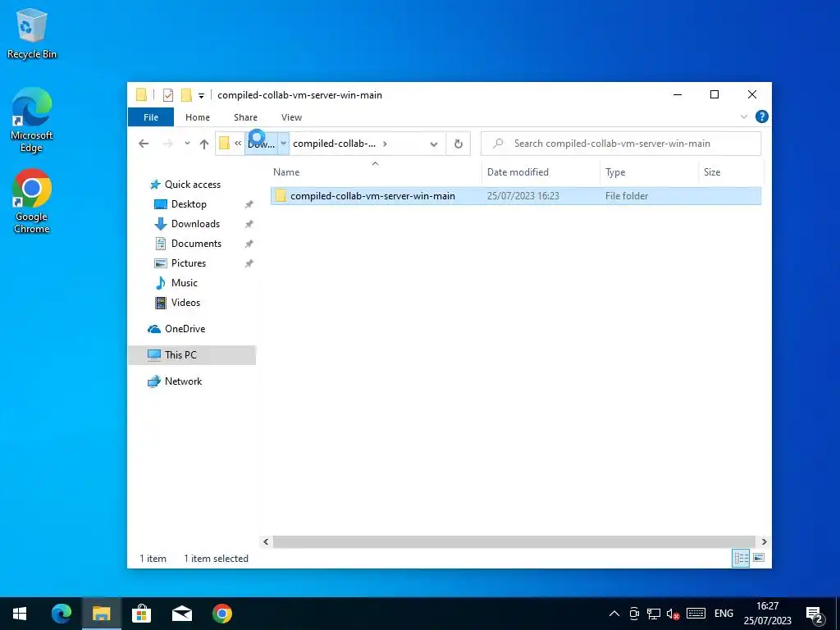Click the Properties quick access toolbar icon
This screenshot has height=630, width=840.
(x=167, y=95)
